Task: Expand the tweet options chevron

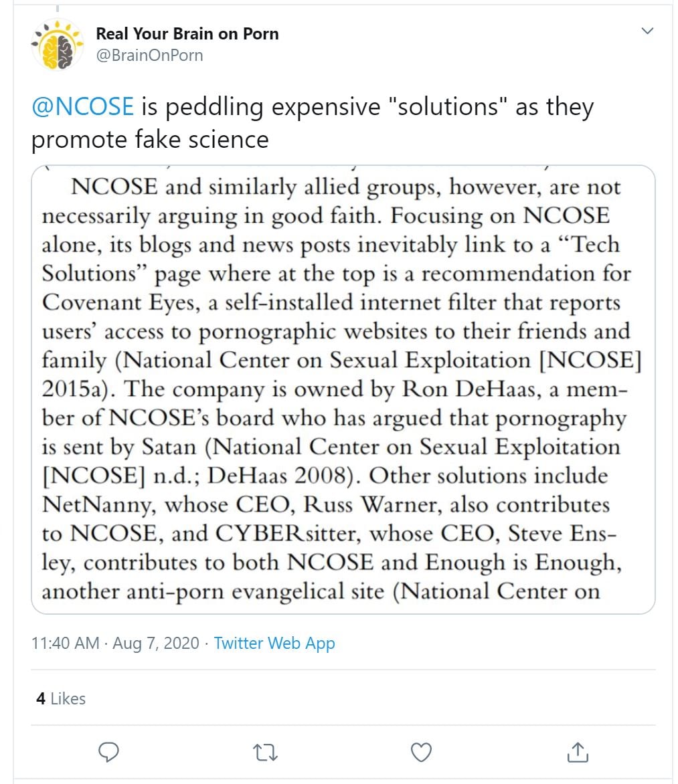Action: pyautogui.click(x=647, y=31)
